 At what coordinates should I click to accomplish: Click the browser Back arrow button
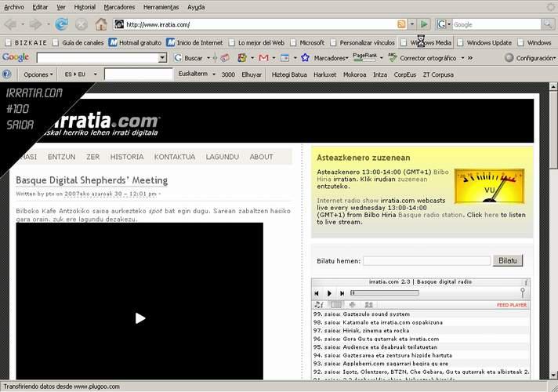click(x=11, y=24)
